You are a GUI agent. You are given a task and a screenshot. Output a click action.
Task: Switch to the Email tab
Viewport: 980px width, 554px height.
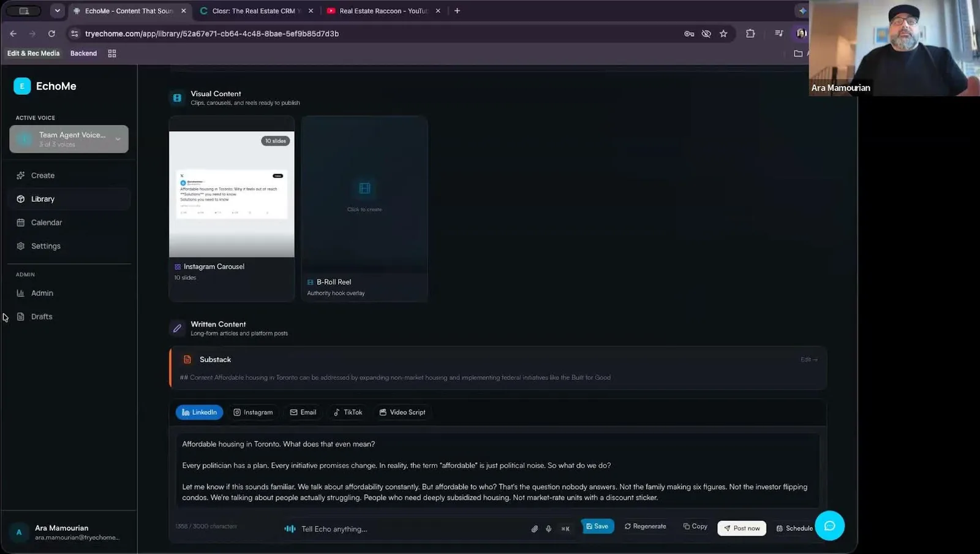point(303,412)
